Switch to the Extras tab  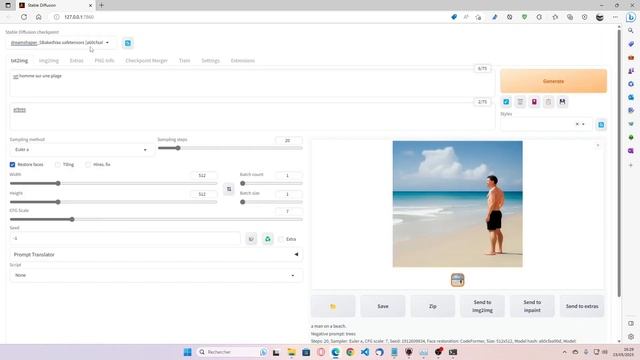coord(76,60)
